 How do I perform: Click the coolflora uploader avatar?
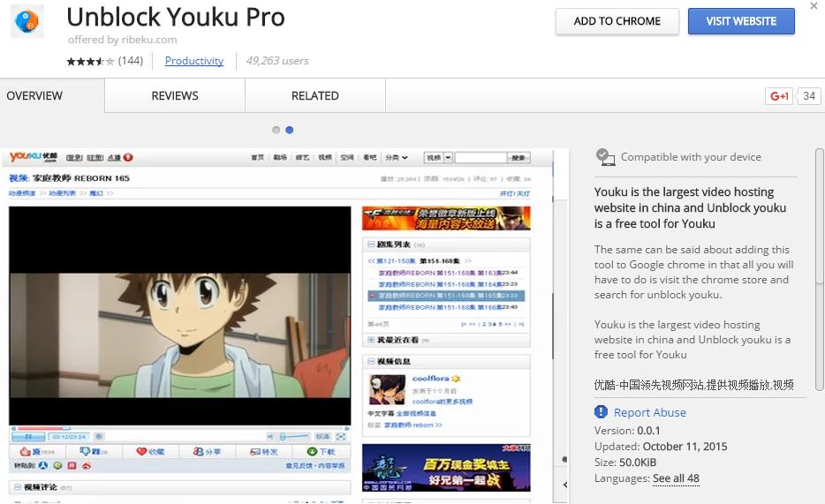click(x=387, y=390)
